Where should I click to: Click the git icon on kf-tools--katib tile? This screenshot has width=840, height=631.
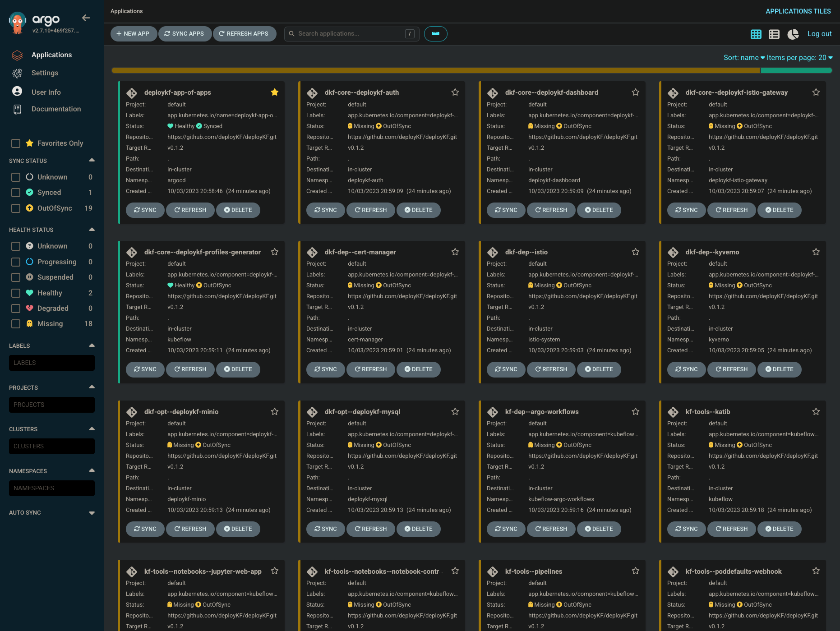(673, 412)
